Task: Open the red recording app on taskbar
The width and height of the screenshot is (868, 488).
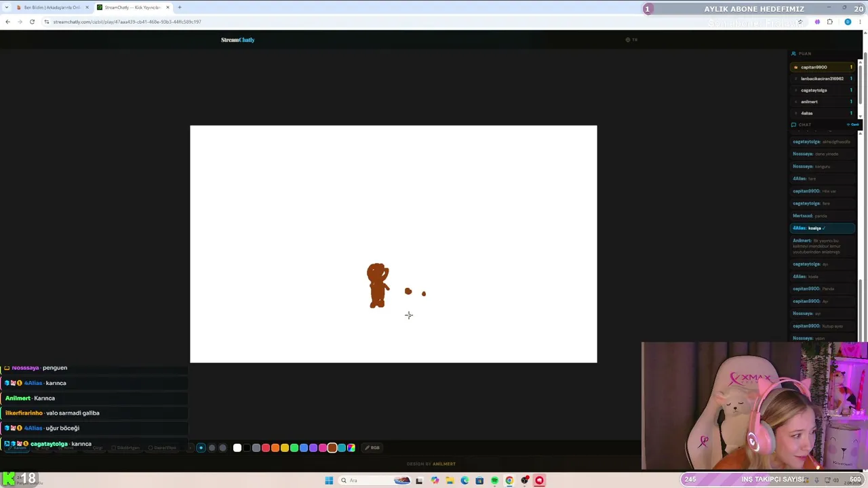Action: pos(539,481)
